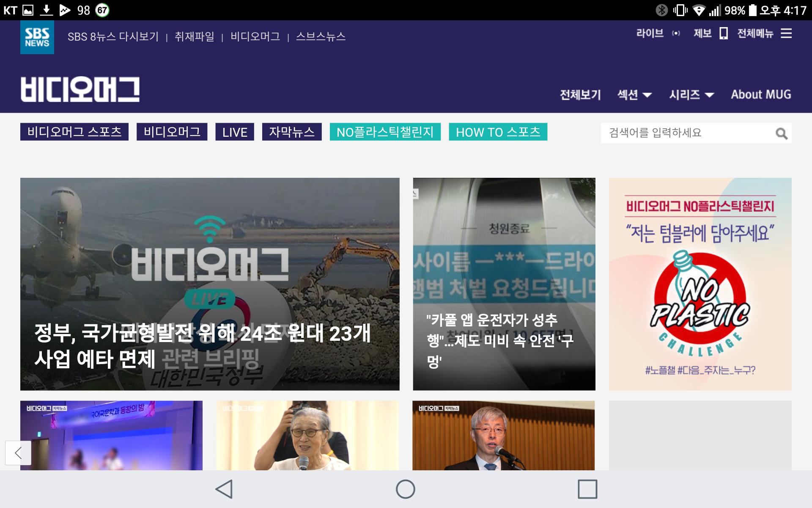The width and height of the screenshot is (812, 508).
Task: Tap the gallery image notification icon
Action: [28, 10]
